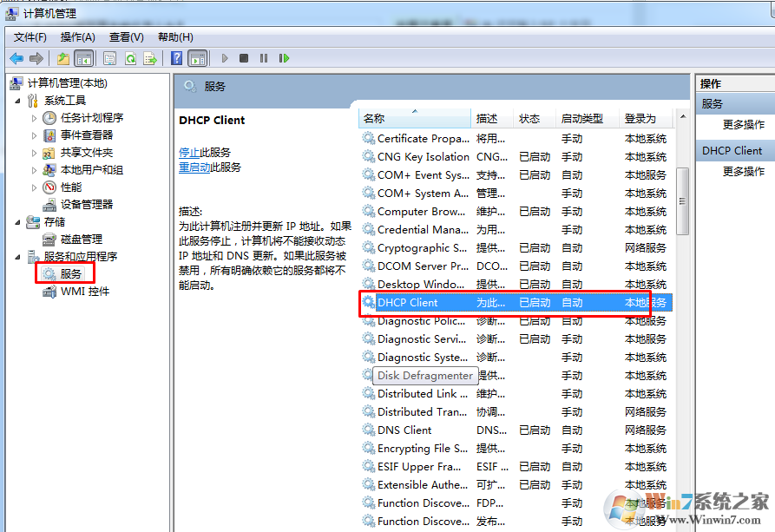
Task: Click the 停止 link to stop service
Action: [189, 152]
